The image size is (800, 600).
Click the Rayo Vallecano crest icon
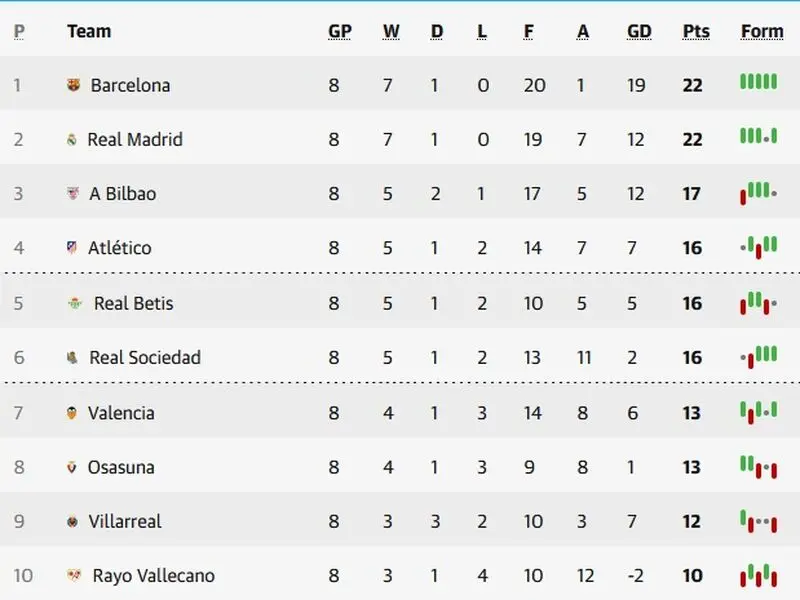pyautogui.click(x=74, y=576)
